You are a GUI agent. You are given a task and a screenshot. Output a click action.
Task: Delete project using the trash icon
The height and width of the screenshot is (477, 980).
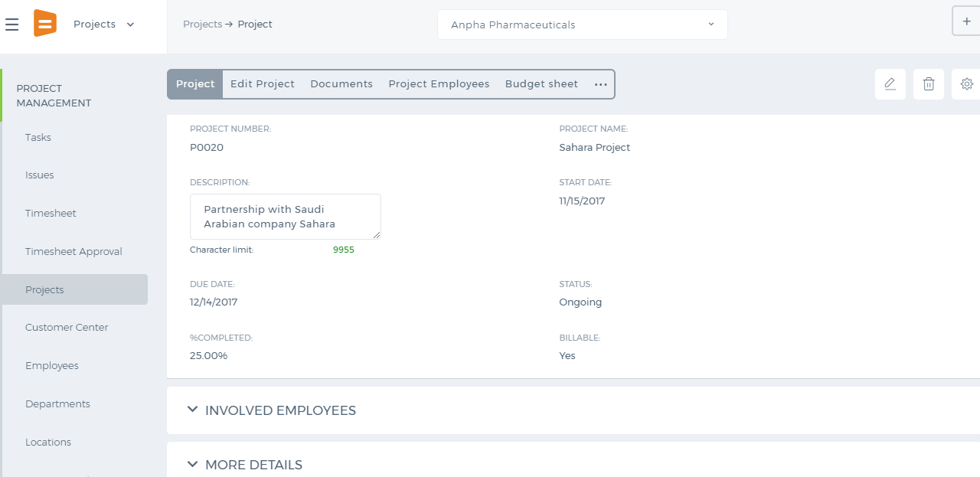pos(928,84)
